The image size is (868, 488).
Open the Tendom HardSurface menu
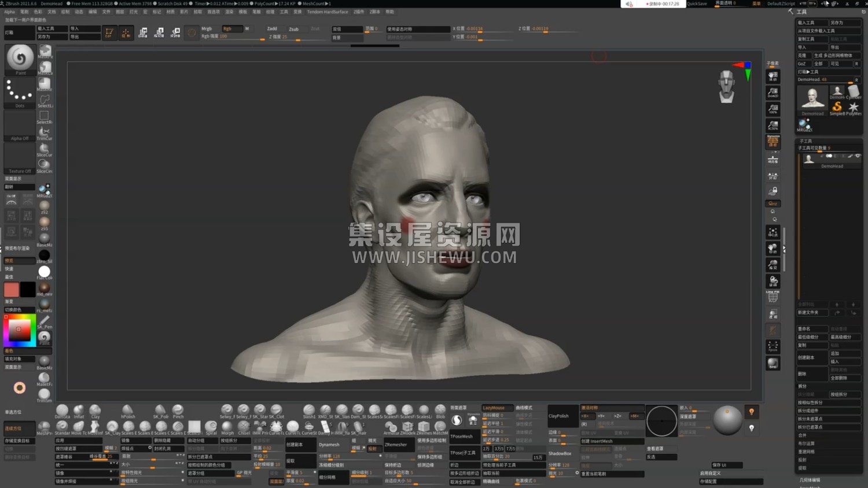click(328, 12)
